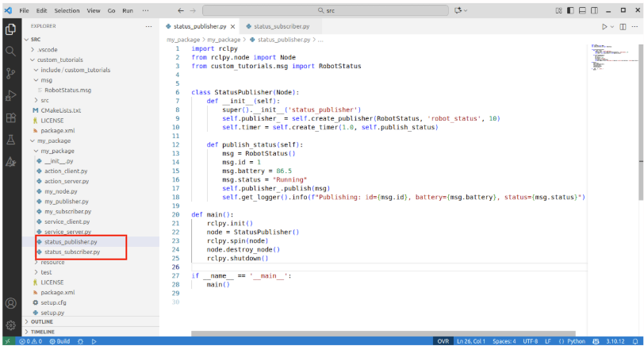Split the editor to the right
The height and width of the screenshot is (346, 644).
621,26
